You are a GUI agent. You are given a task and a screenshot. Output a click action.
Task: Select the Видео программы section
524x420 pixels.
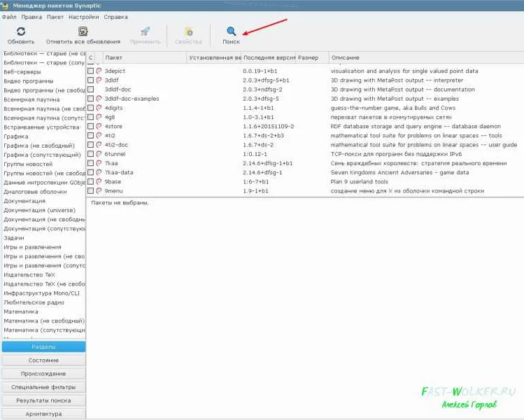point(29,81)
